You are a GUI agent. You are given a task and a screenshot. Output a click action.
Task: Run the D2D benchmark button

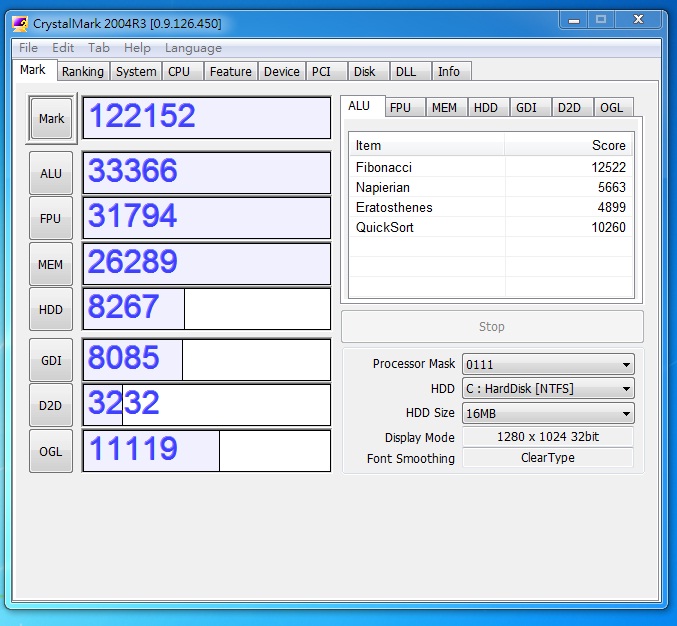(51, 405)
